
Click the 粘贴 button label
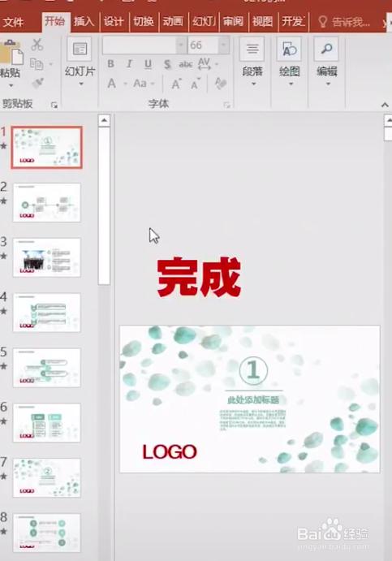10,72
